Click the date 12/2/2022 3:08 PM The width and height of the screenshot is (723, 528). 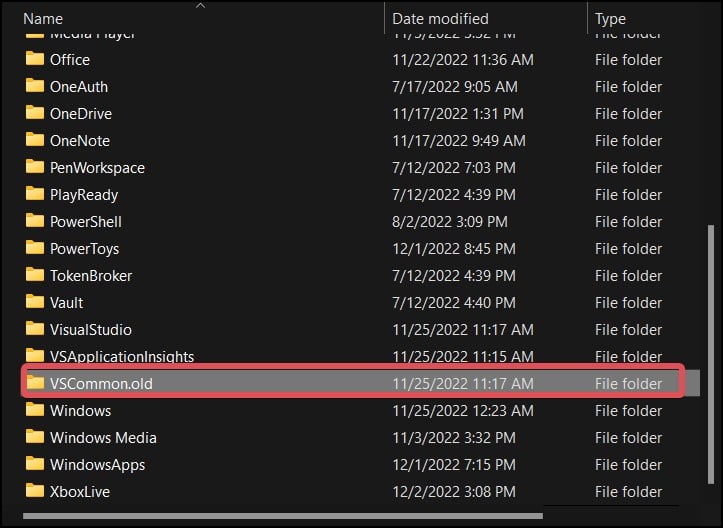click(454, 492)
